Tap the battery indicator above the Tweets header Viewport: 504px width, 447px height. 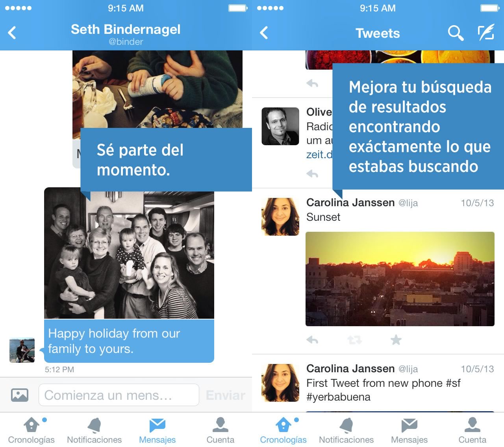click(490, 8)
